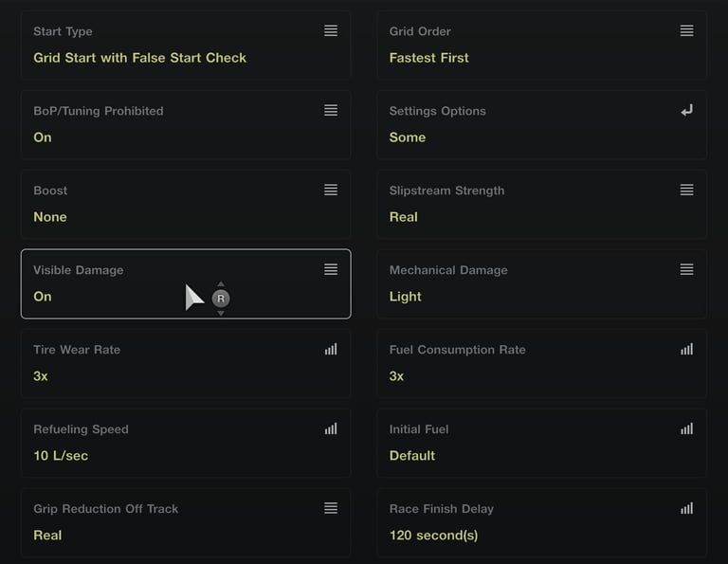
Task: Click the 'Fastest First' value text
Action: (x=428, y=58)
